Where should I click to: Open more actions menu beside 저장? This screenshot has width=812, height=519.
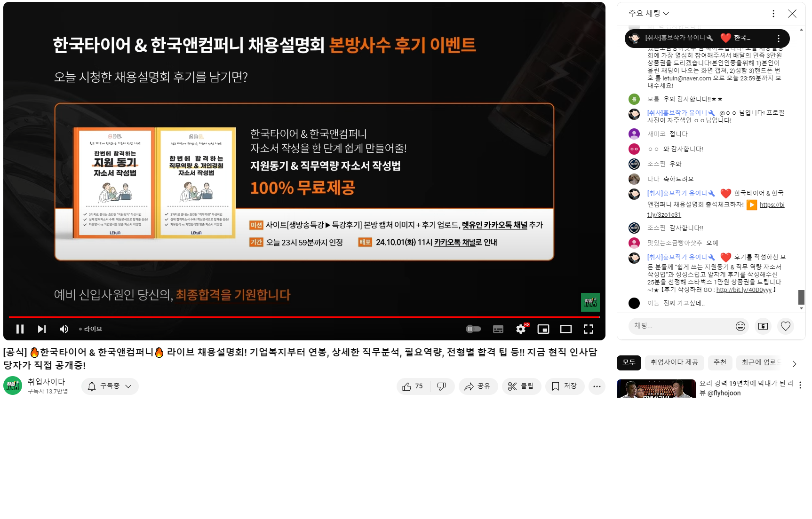(x=597, y=386)
